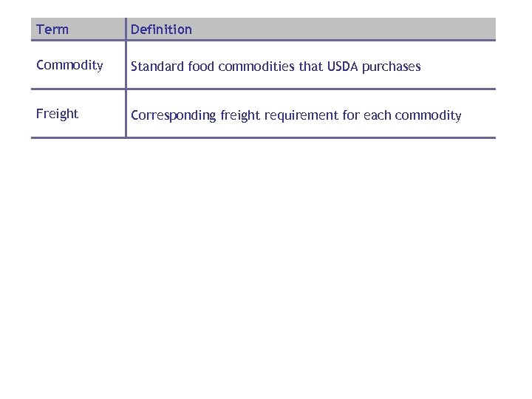
Task: Click the word each in Freight's definition
Action: 379,115
